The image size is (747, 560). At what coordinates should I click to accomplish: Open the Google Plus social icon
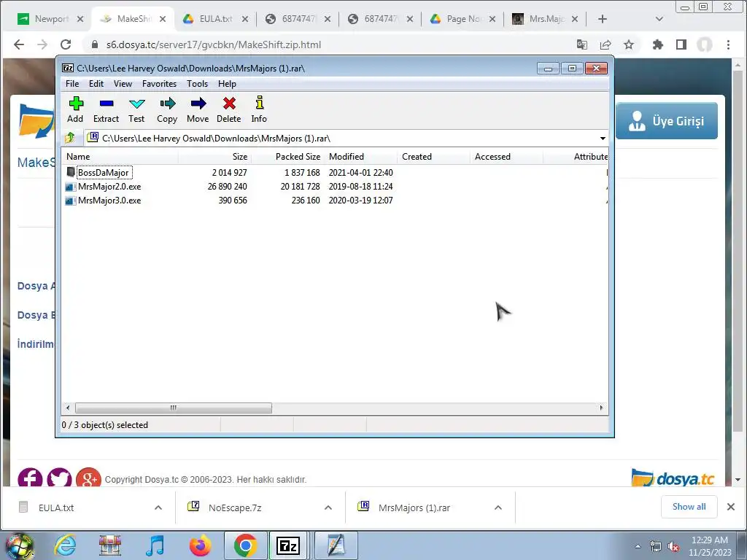88,478
